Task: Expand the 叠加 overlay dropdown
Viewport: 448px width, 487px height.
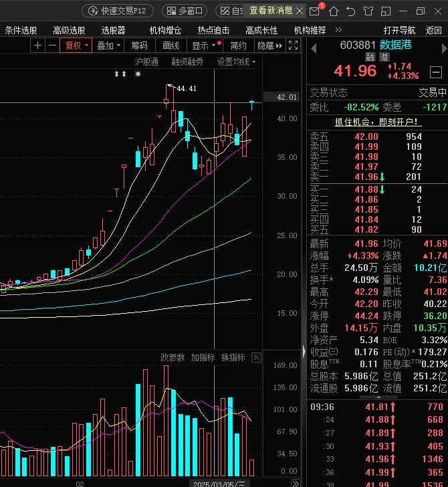Action: pos(108,45)
